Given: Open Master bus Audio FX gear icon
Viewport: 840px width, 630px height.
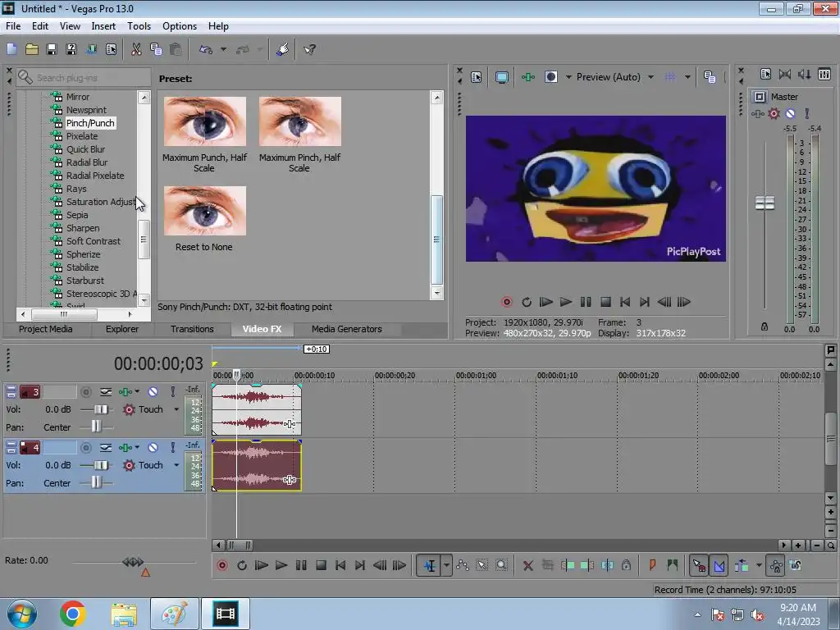Looking at the screenshot, I should pyautogui.click(x=774, y=113).
